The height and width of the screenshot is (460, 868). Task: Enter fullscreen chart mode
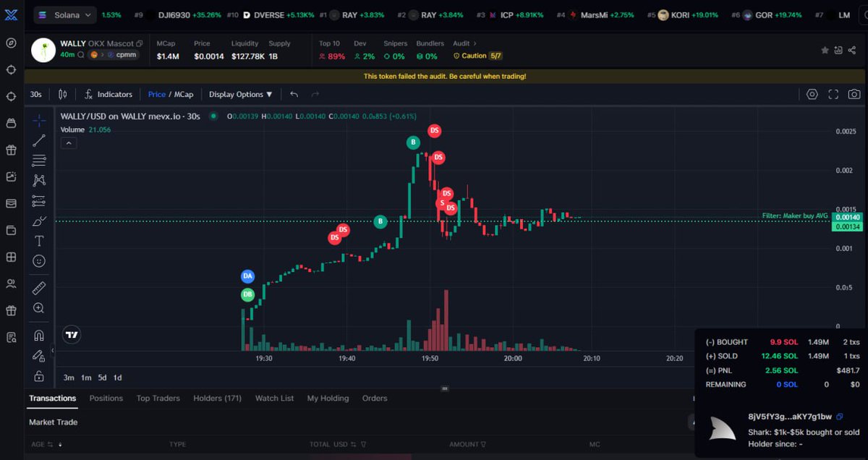pos(833,94)
